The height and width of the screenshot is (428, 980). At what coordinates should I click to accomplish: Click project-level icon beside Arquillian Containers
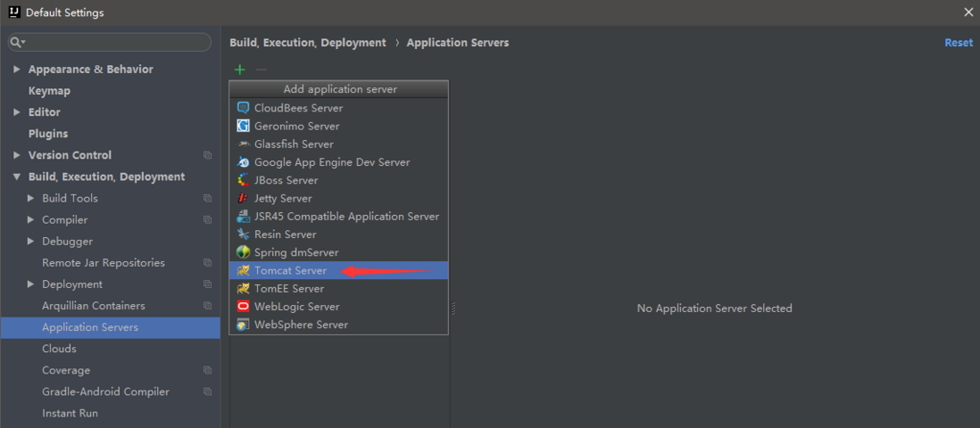(207, 306)
